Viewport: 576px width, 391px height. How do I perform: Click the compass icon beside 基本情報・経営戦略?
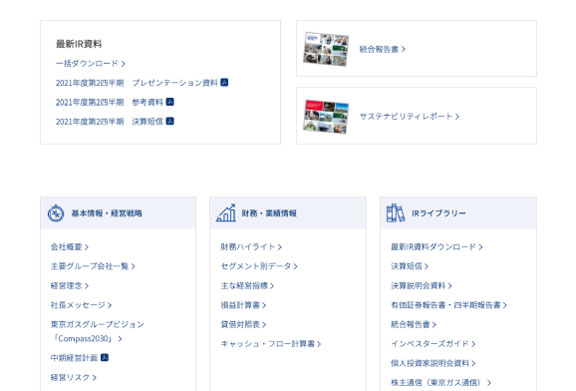56,213
